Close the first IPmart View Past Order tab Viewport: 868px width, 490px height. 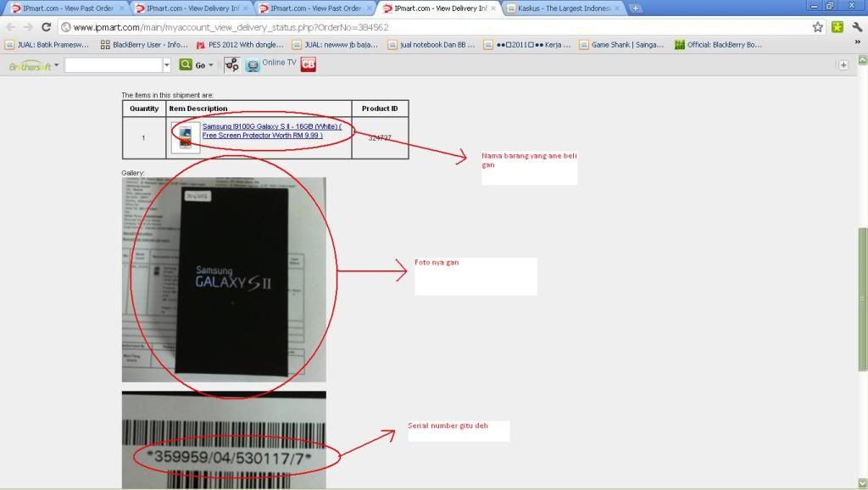click(x=122, y=8)
